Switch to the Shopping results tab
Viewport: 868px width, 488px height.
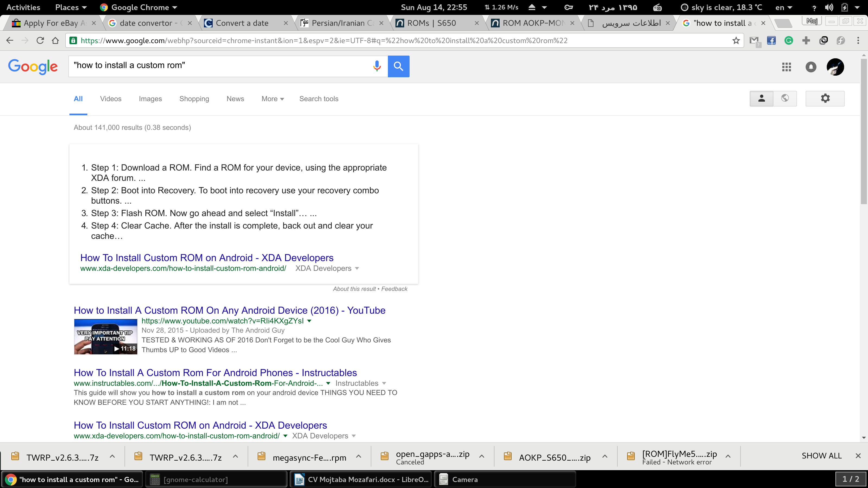pyautogui.click(x=194, y=99)
